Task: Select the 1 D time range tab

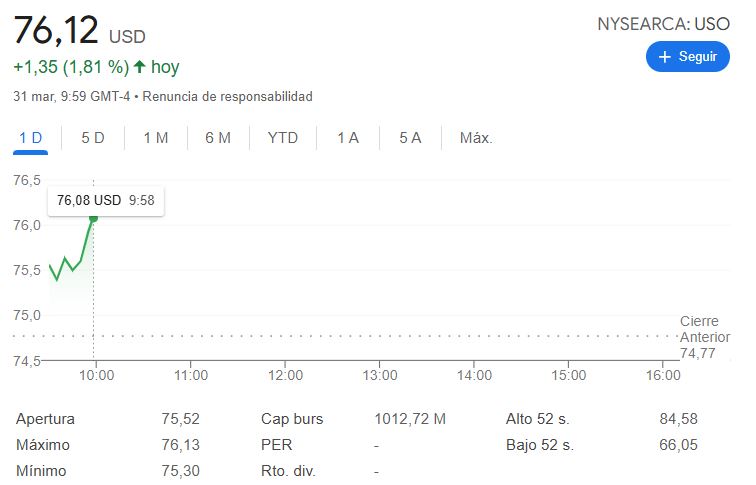Action: (x=30, y=138)
